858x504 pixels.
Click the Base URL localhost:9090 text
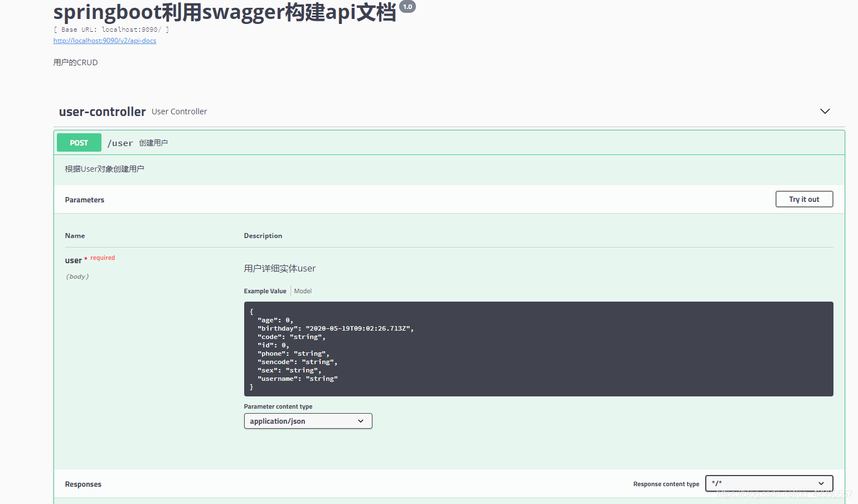pos(112,30)
